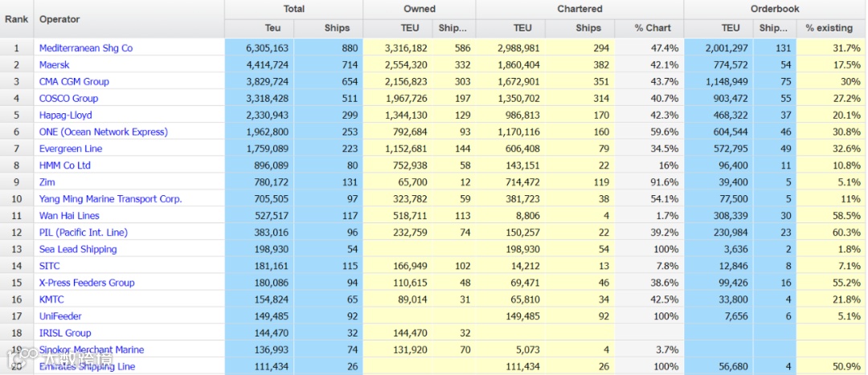Select the Total group header
The image size is (868, 375).
pos(293,10)
